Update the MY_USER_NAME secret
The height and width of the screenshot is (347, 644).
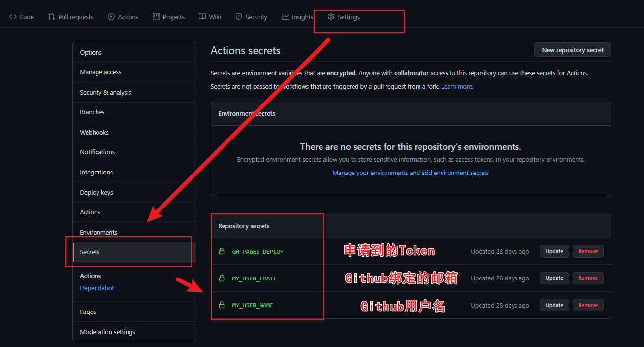coord(554,305)
